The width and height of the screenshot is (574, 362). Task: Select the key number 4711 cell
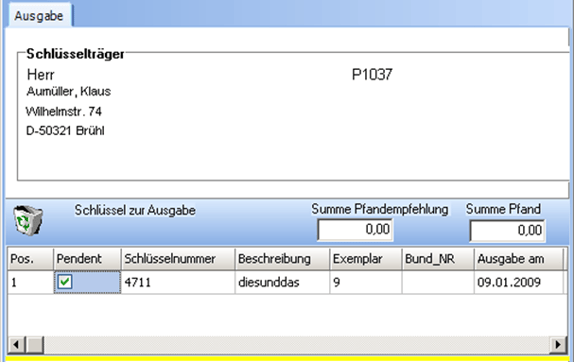coord(178,282)
